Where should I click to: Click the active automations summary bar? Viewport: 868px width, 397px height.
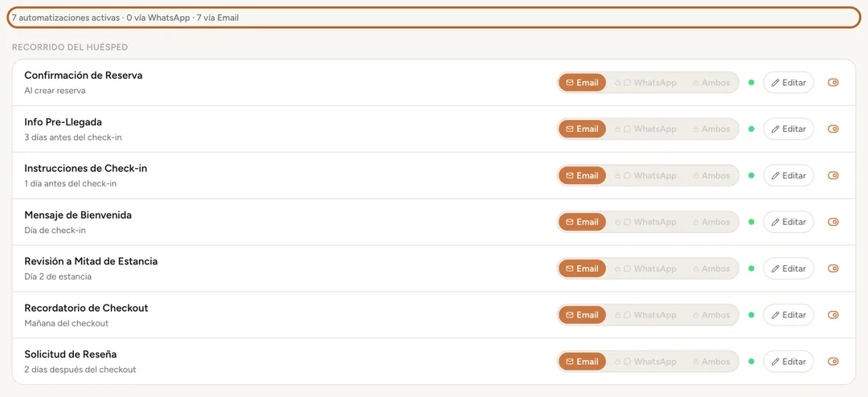(x=434, y=18)
